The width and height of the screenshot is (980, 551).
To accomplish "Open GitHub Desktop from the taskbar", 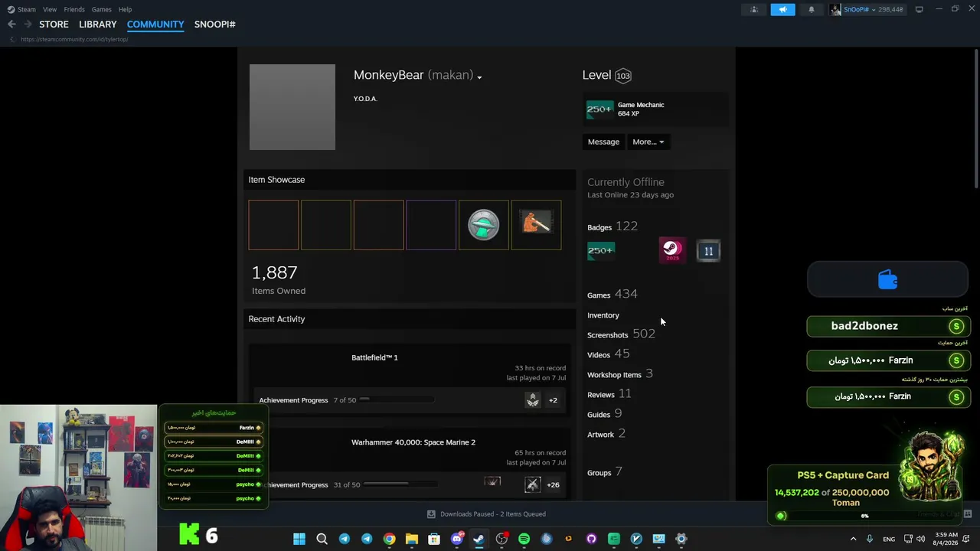I will coord(591,539).
